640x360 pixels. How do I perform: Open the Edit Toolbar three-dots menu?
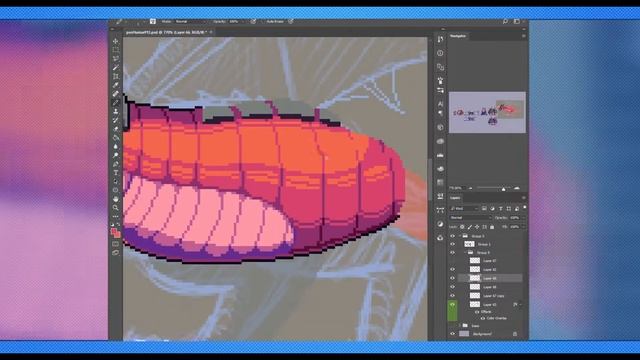(116, 216)
